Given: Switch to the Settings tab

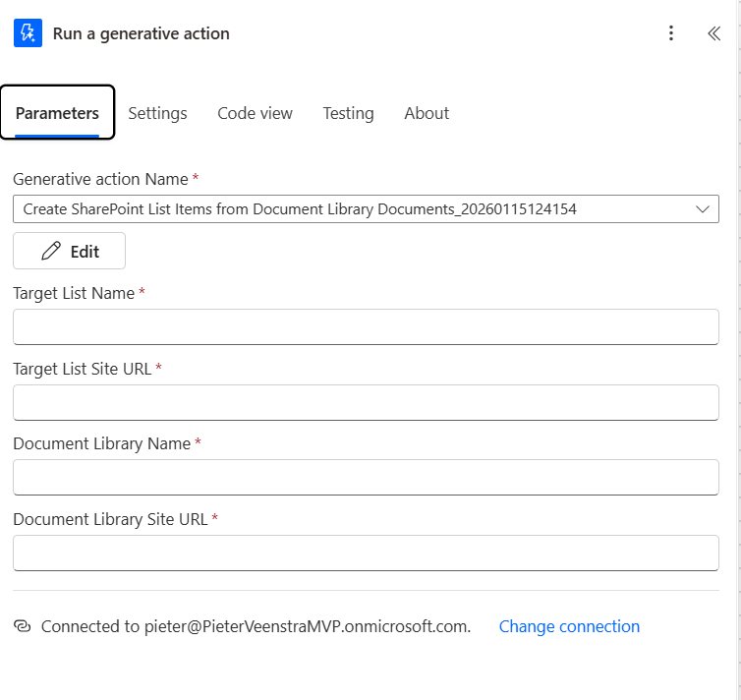Looking at the screenshot, I should (x=158, y=113).
